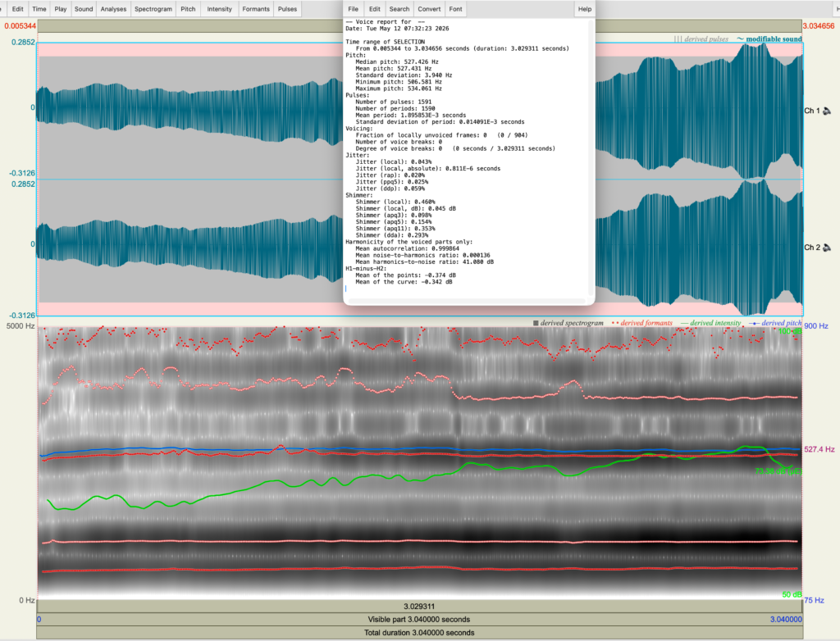840x641 pixels.
Task: Open the Sound menu
Action: [84, 8]
